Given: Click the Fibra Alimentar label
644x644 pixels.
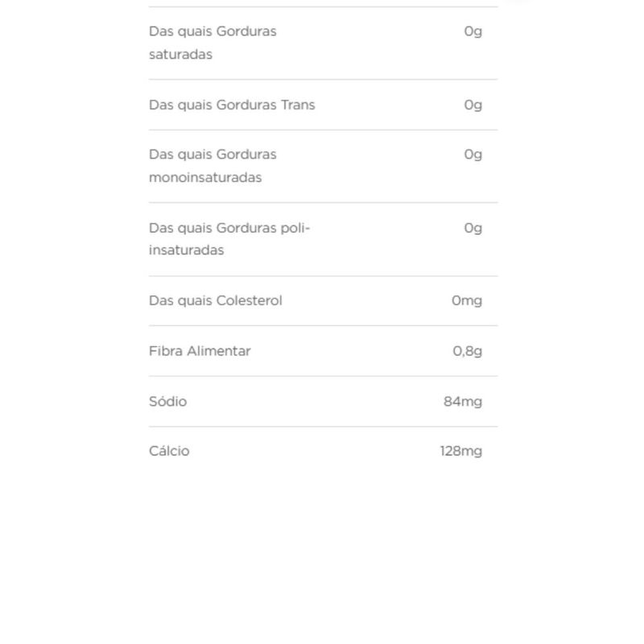Looking at the screenshot, I should tap(200, 351).
